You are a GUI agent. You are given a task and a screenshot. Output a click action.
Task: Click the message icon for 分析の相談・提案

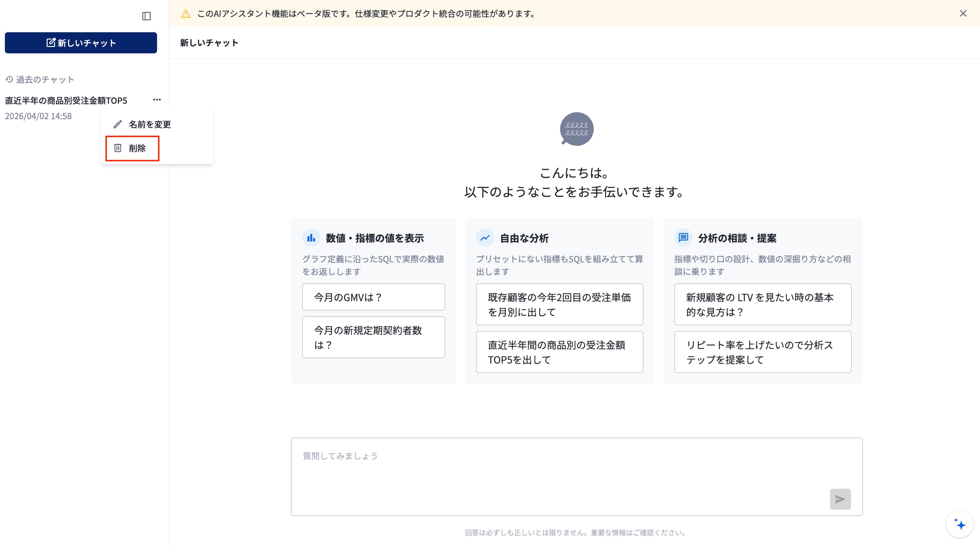point(683,238)
